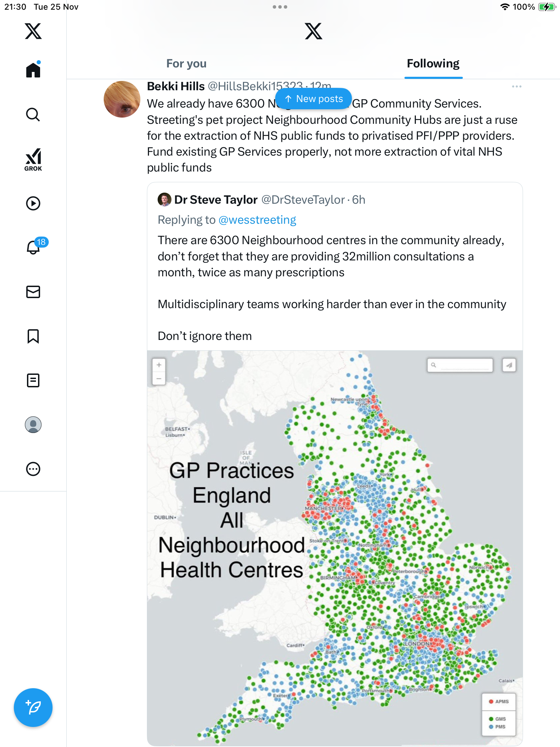Screen dimensions: 560x747
Task: Open Lists icon in sidebar
Action: coord(33,380)
